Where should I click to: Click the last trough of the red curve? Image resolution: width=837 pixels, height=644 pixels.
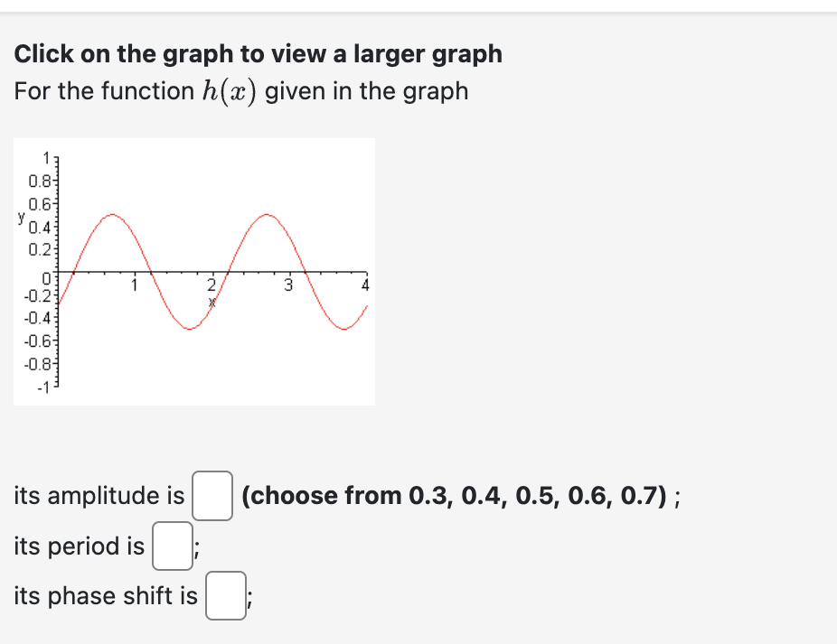tap(344, 329)
